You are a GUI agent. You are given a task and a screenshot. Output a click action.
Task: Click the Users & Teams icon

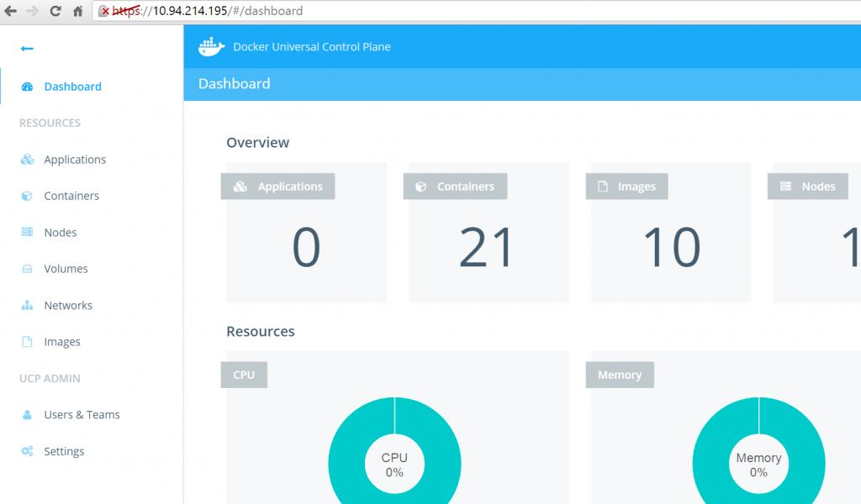pos(25,414)
